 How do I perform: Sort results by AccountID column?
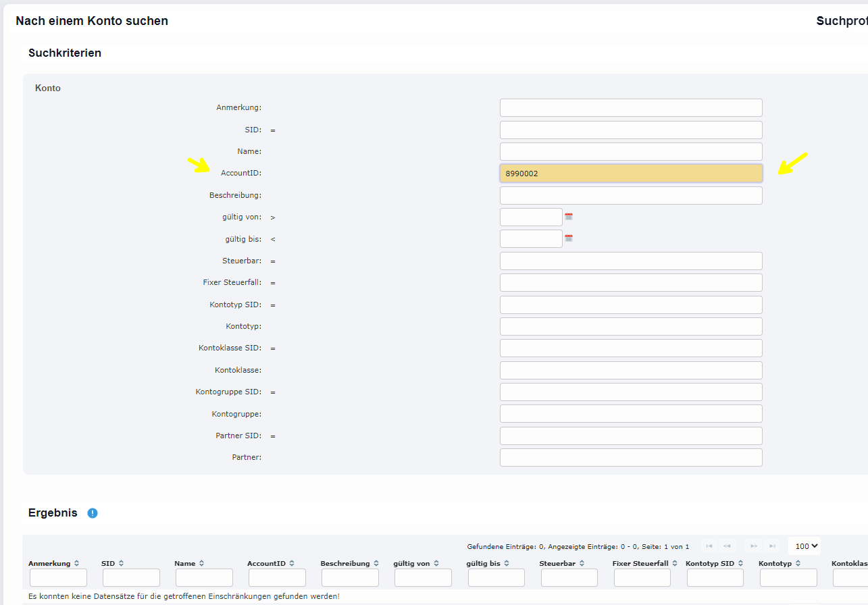click(x=292, y=563)
